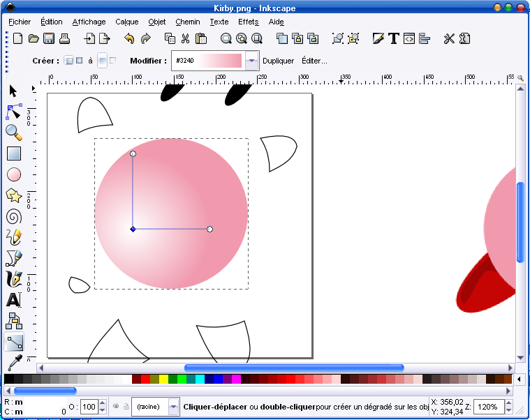Toggle apply gradient to stroke
Viewport: 530px width, 420px height.
(113, 61)
